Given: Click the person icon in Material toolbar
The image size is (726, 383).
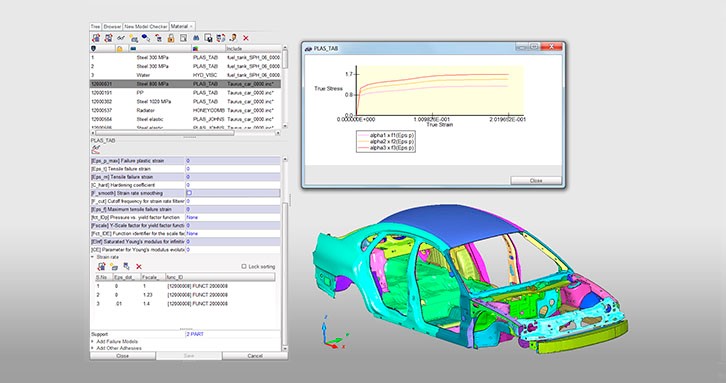Looking at the screenshot, I should pyautogui.click(x=233, y=38).
